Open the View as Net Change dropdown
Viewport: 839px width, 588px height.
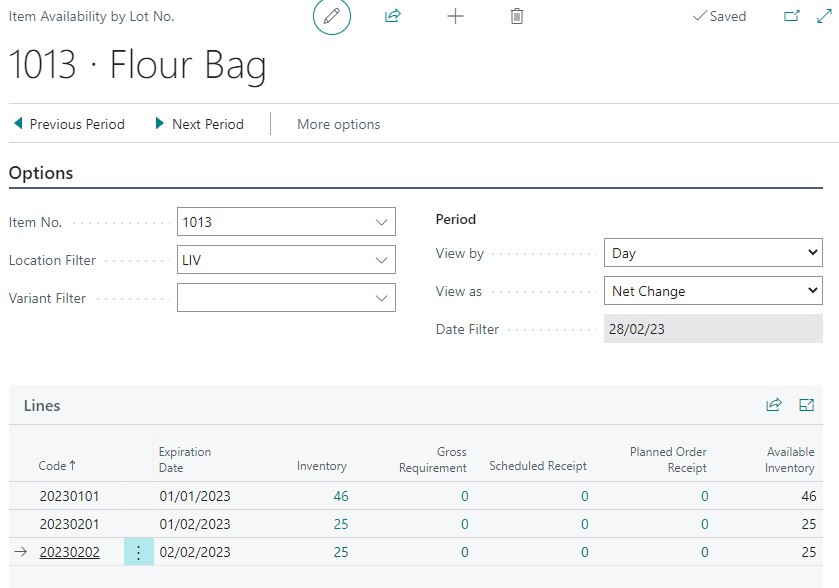click(x=713, y=291)
